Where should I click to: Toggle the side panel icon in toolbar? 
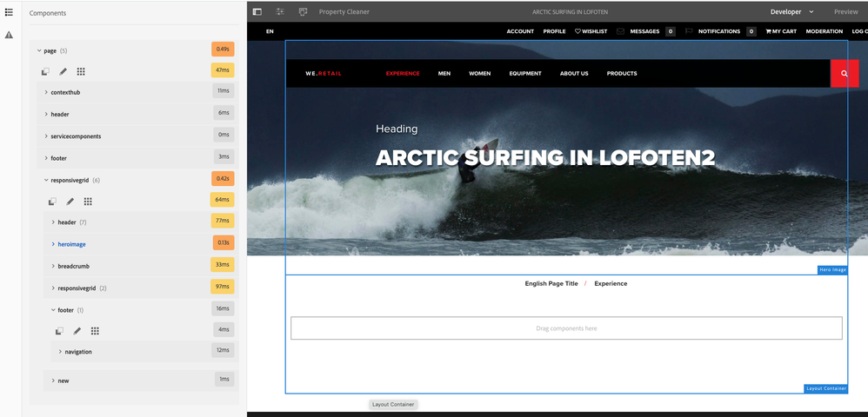[257, 12]
